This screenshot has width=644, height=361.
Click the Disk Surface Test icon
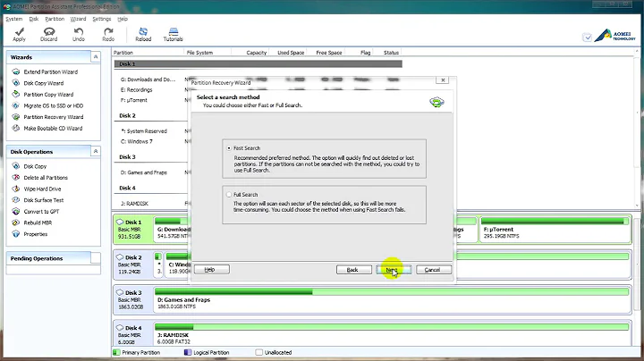pos(16,200)
